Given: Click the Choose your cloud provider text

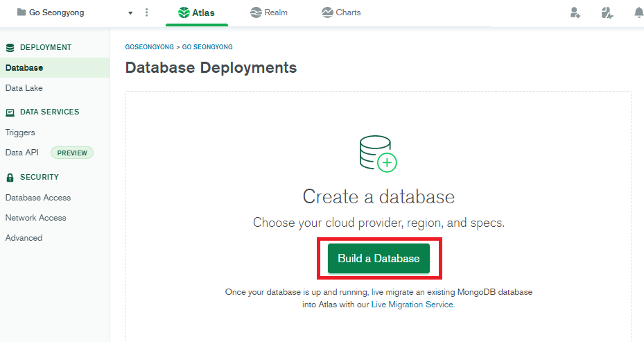Looking at the screenshot, I should [378, 223].
